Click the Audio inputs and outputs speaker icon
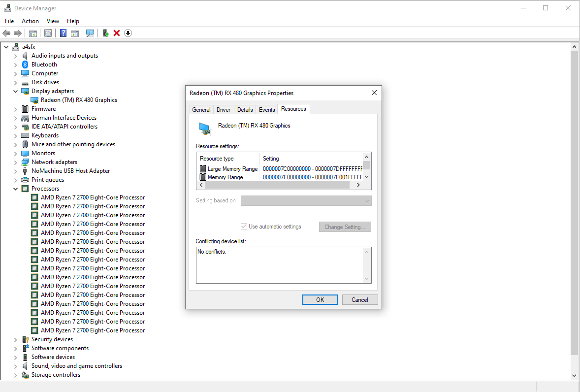This screenshot has width=580, height=392. tap(25, 56)
